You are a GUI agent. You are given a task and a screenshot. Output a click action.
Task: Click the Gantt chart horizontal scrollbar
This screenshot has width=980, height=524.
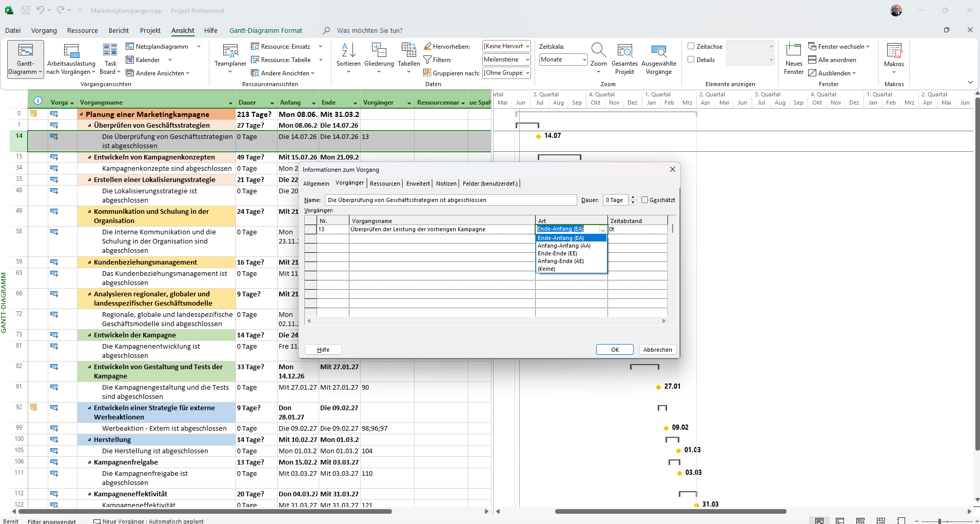671,511
